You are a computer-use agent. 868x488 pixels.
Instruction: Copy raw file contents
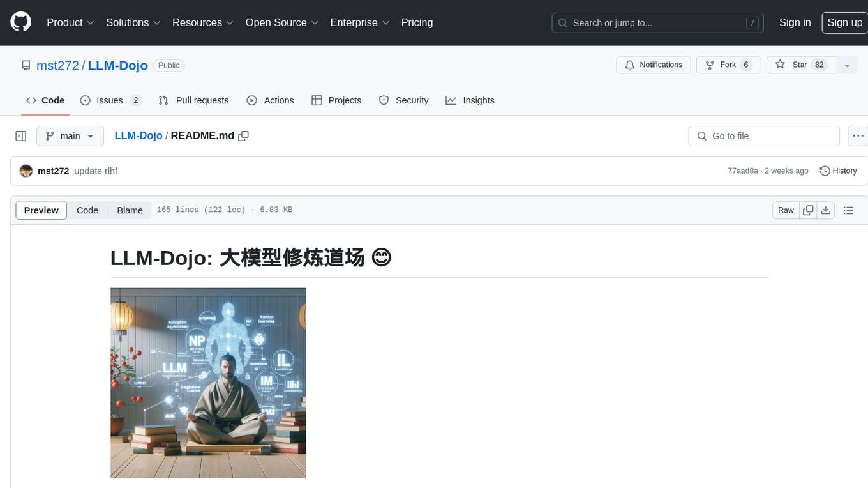(808, 210)
